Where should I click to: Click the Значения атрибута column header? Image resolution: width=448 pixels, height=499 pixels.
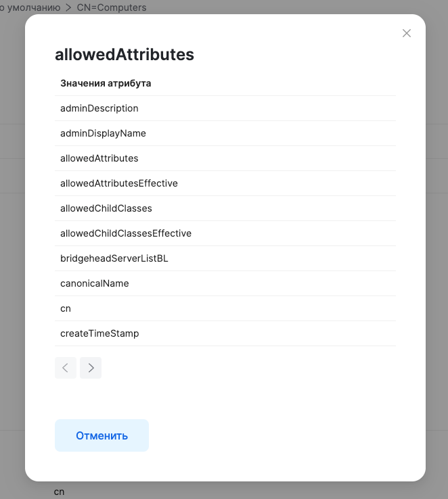coord(106,83)
